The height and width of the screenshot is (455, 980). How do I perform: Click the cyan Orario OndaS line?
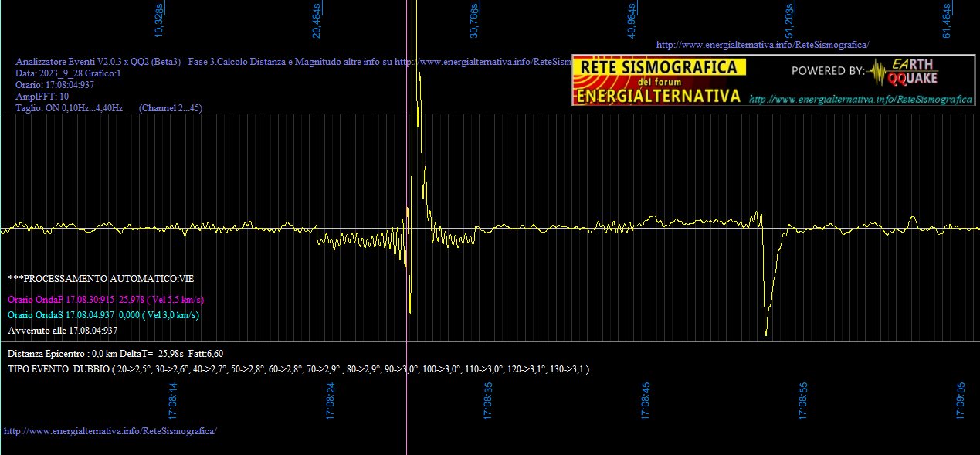click(x=103, y=315)
